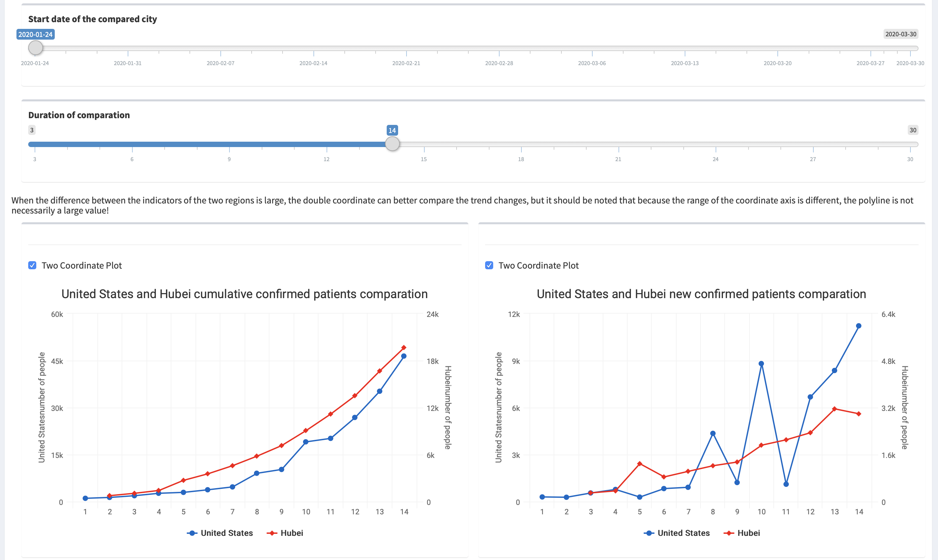Click the 2020-03-06 tick on date slider

592,63
